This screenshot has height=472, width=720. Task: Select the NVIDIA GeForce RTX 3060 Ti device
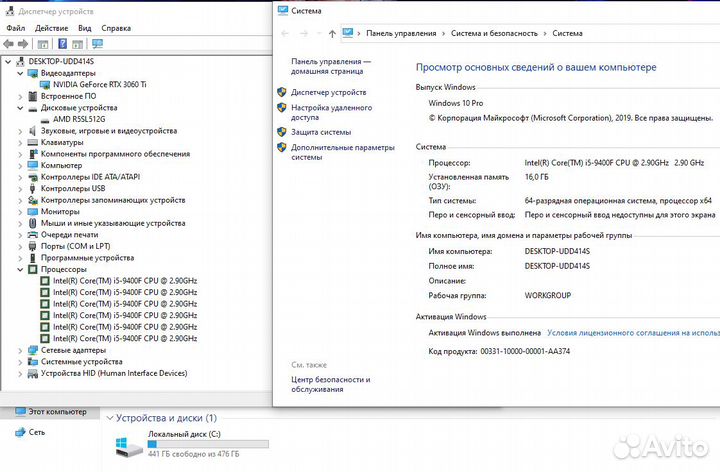click(x=100, y=84)
